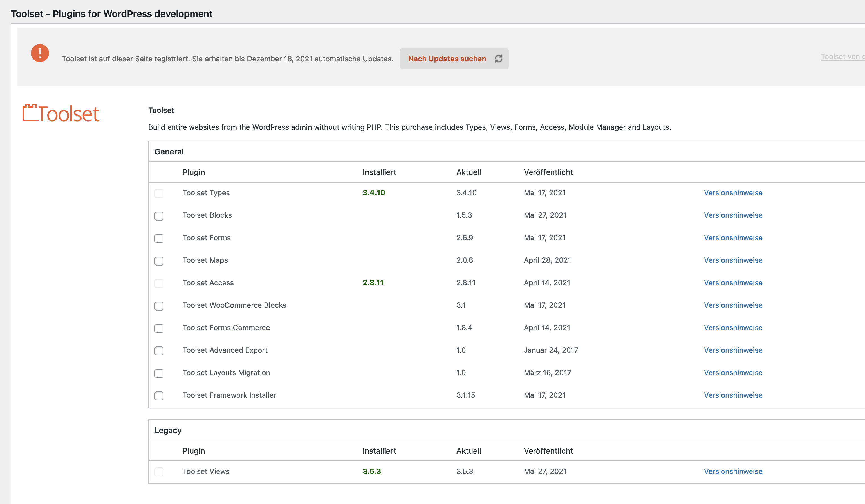This screenshot has width=865, height=504.
Task: Enable the Toolset Forms checkbox
Action: [x=159, y=238]
